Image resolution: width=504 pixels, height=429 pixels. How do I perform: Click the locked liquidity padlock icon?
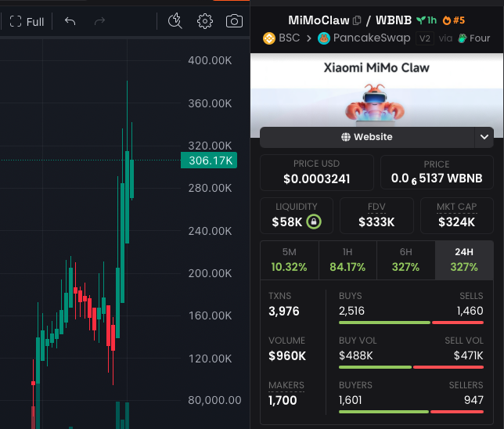[314, 222]
